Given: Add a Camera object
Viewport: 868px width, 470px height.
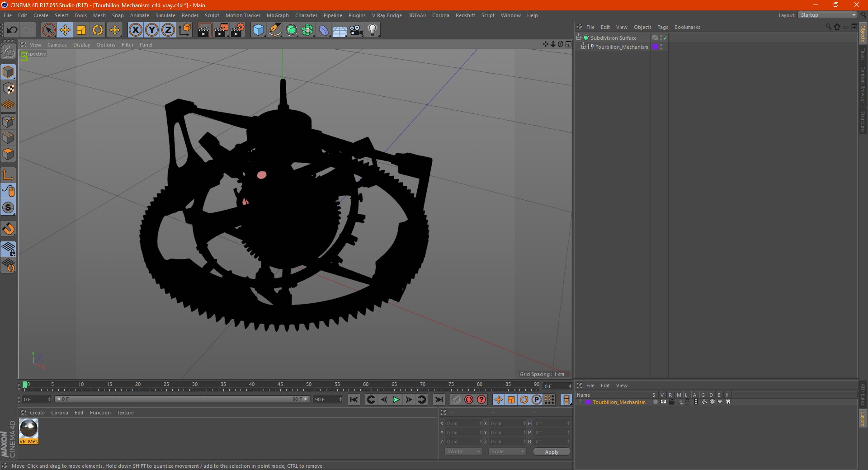Looking at the screenshot, I should point(356,30).
